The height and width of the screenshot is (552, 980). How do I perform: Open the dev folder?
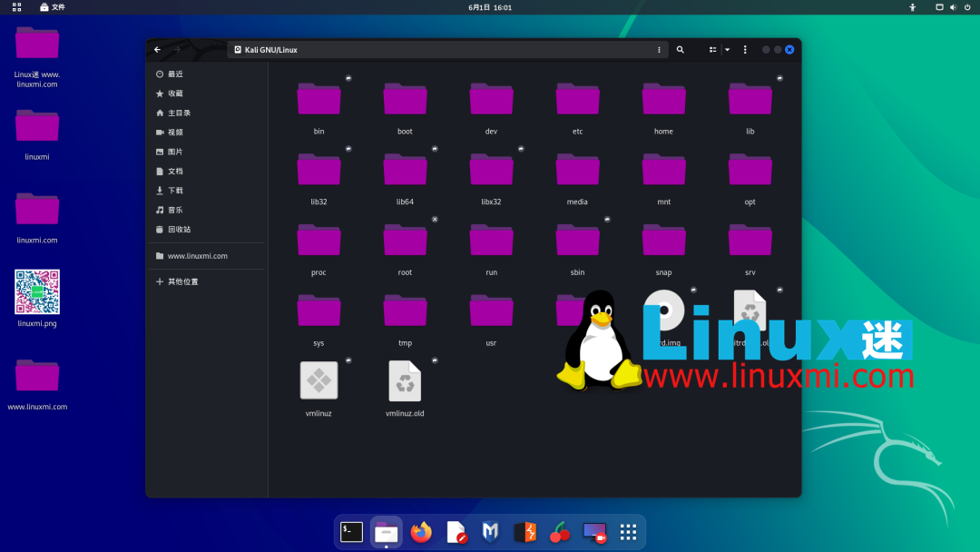pos(491,99)
